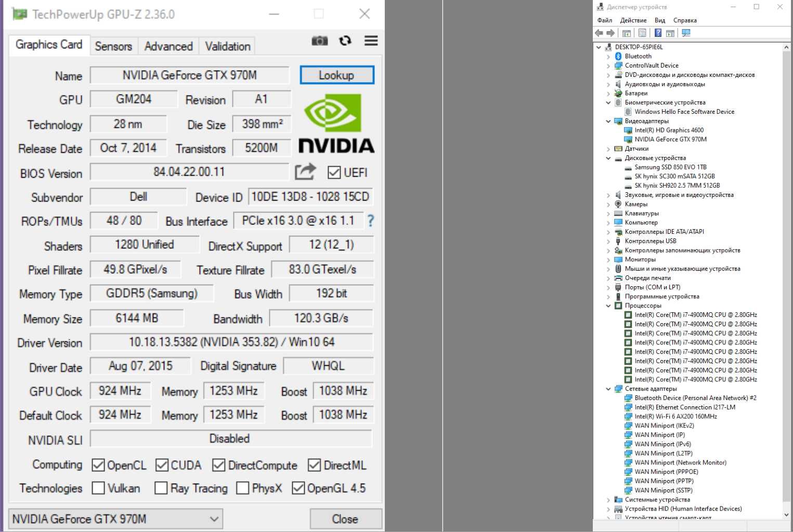Click the Очереди печати printer icon
793x532 pixels.
618,278
